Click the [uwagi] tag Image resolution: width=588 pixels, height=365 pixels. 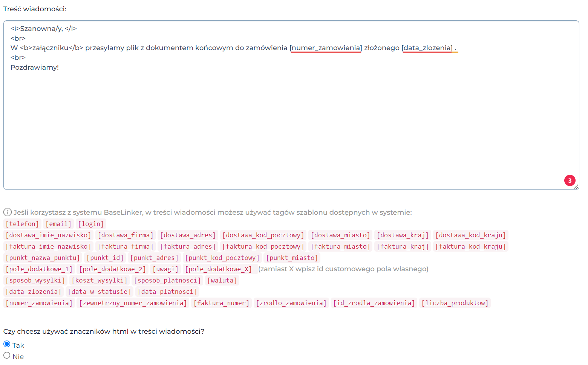click(x=165, y=269)
